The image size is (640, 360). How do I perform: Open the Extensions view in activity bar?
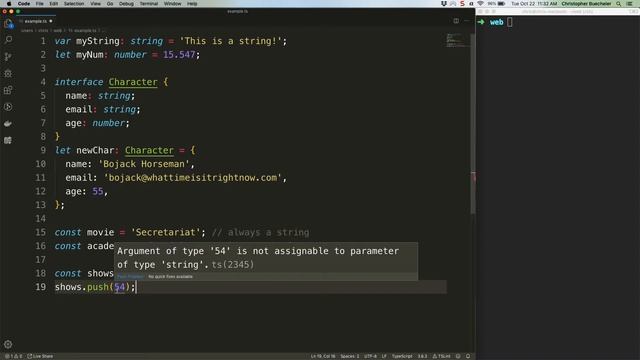click(x=8, y=90)
